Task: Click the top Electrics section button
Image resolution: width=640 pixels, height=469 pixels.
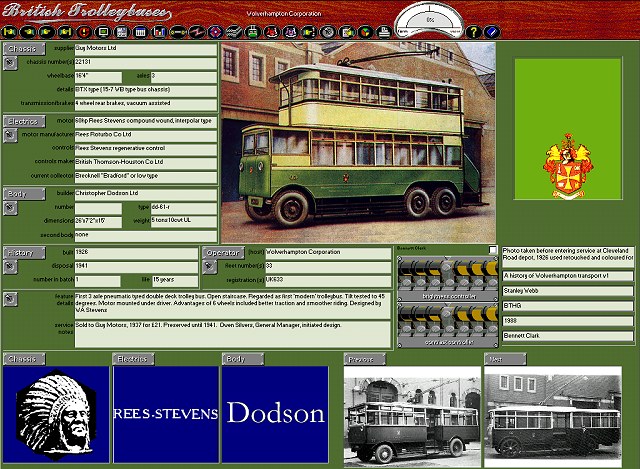Action: pos(24,121)
